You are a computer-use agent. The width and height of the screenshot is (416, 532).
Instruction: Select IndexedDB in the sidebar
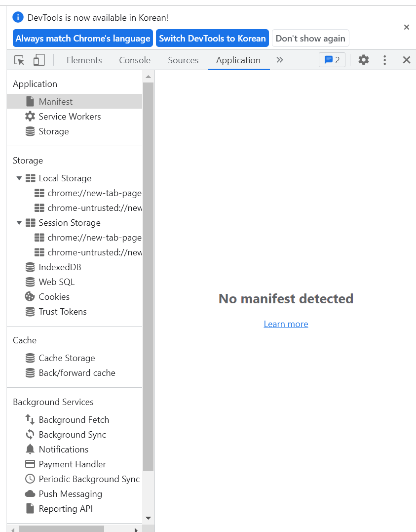point(75,267)
